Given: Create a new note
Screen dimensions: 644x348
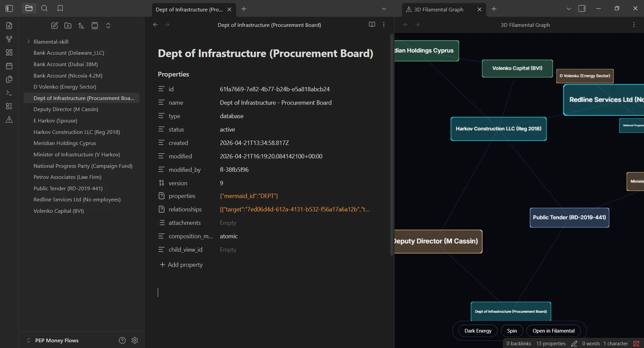Looking at the screenshot, I should [54, 26].
